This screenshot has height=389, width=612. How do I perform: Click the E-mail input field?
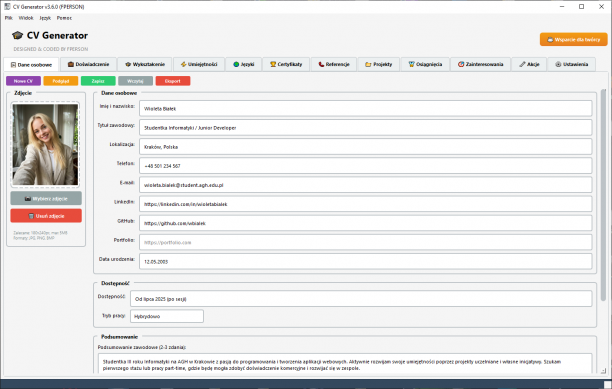(x=365, y=185)
